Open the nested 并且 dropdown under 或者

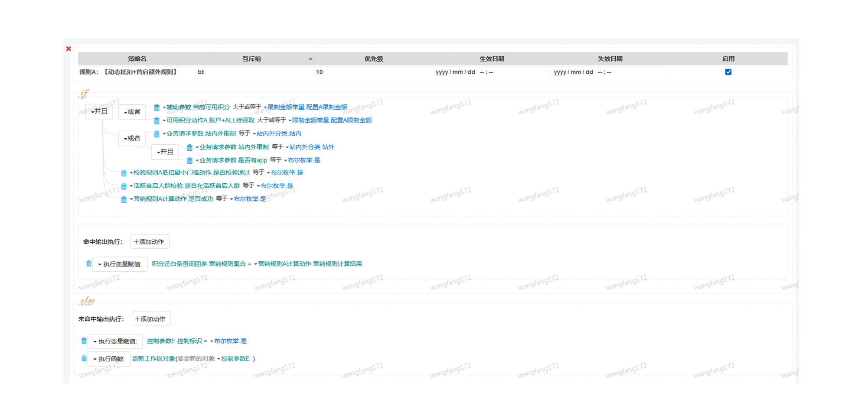point(165,152)
